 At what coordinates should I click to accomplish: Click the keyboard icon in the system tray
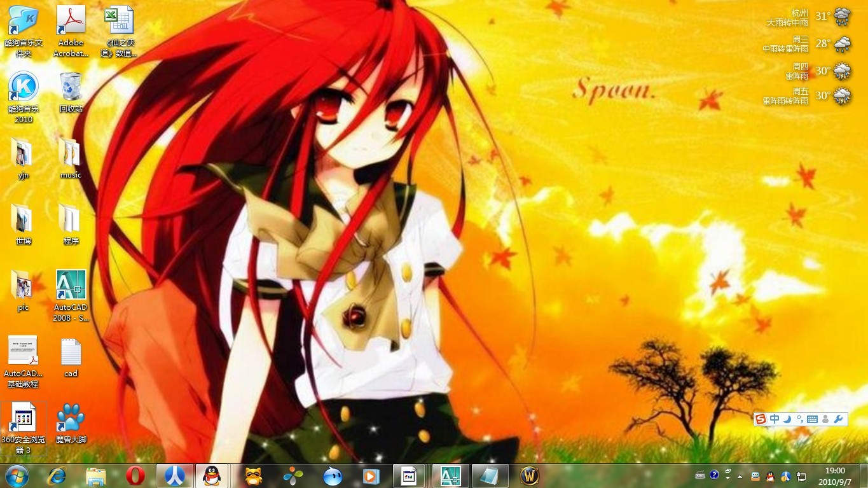click(700, 475)
